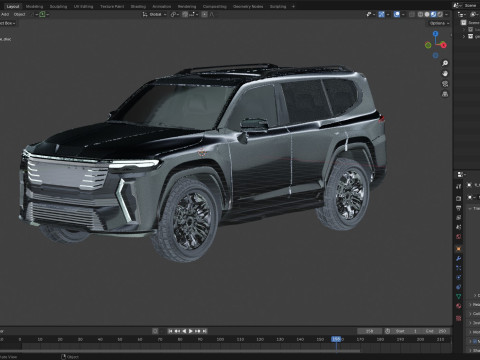Switch to the UV Editing workspace
Screen dimensions: 480x360
point(83,6)
